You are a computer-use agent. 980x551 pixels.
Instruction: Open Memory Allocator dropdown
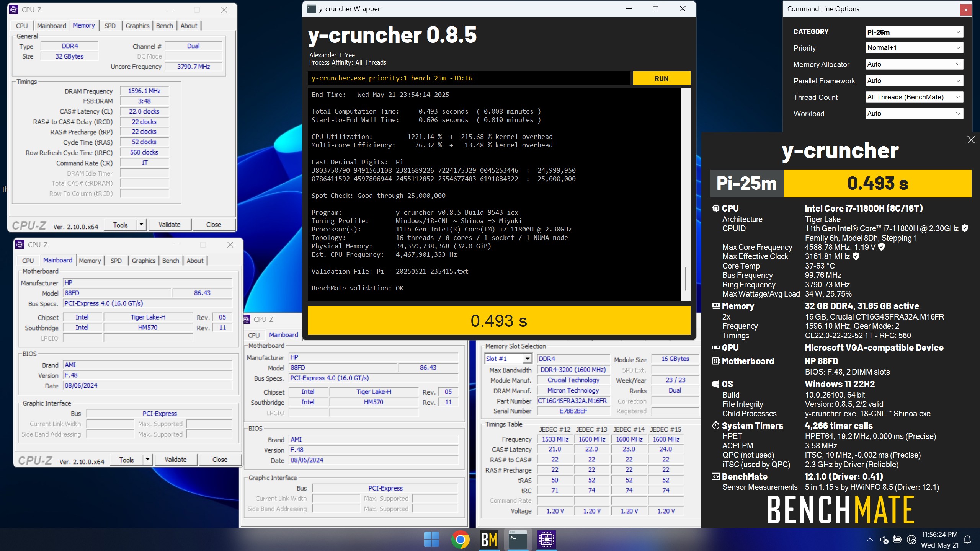915,64
